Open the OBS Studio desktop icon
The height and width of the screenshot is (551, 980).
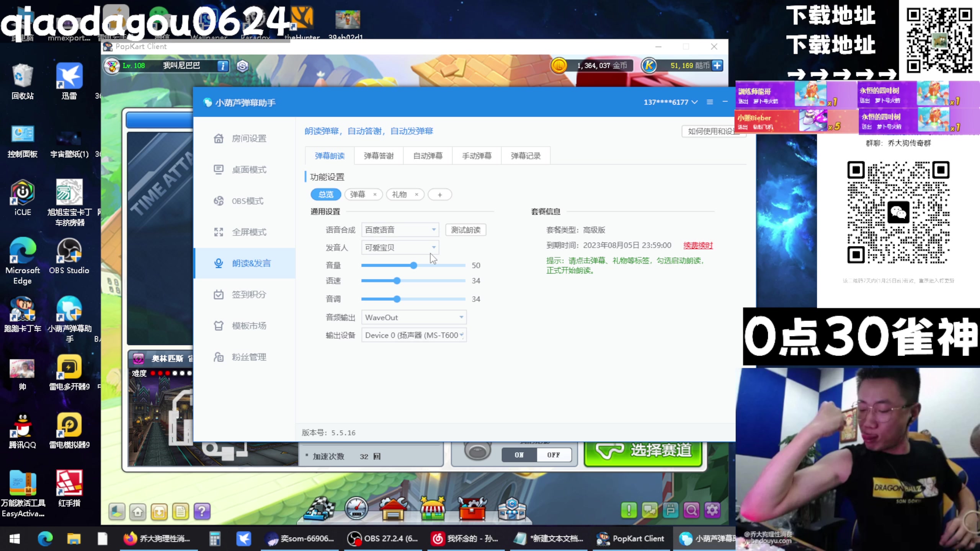click(69, 256)
